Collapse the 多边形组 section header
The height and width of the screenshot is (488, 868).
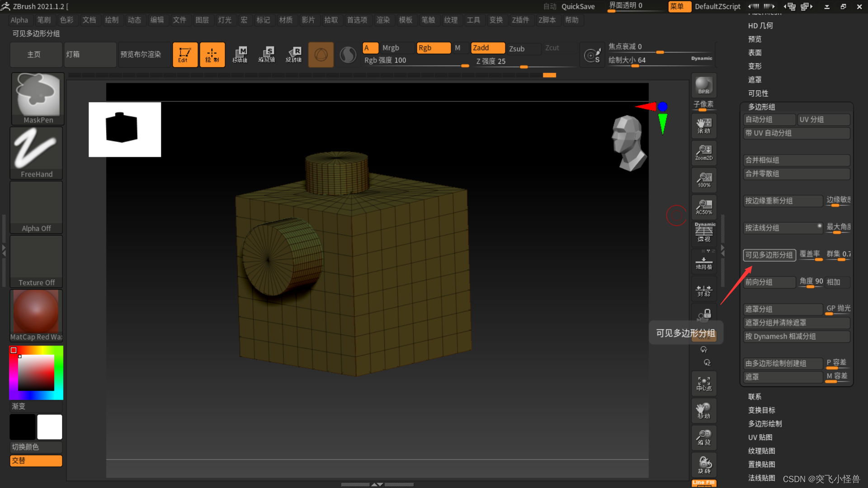(761, 107)
